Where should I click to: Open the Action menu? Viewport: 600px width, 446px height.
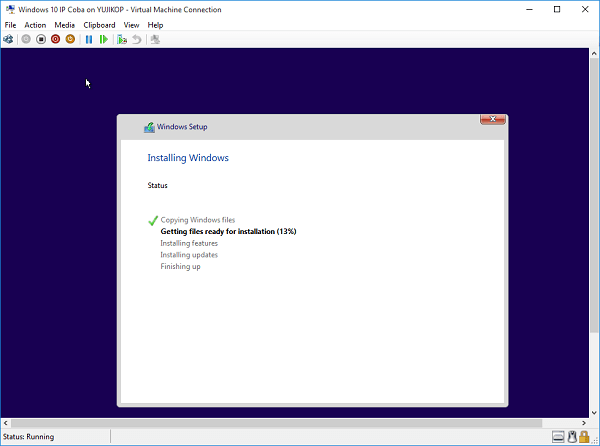[35, 25]
